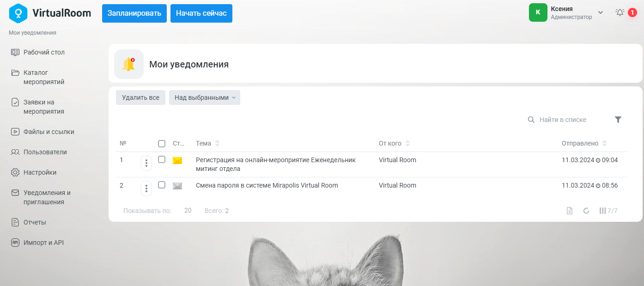Export list via the Excel file icon
Screen dimensions: 644x286
pyautogui.click(x=570, y=211)
